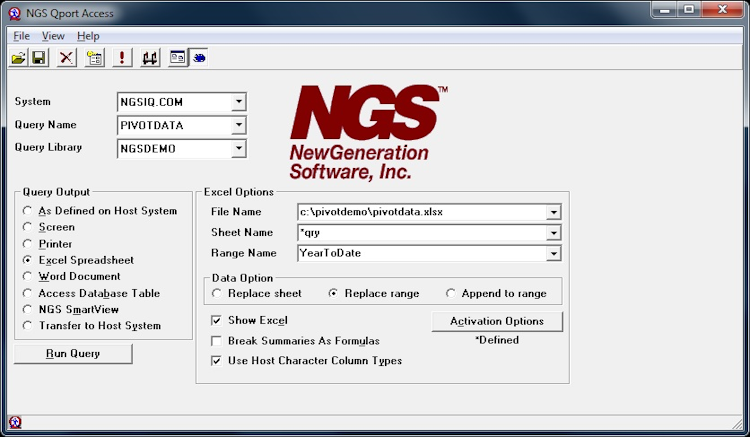750x437 pixels.
Task: Click the status bar NGS icon
Action: point(15,422)
